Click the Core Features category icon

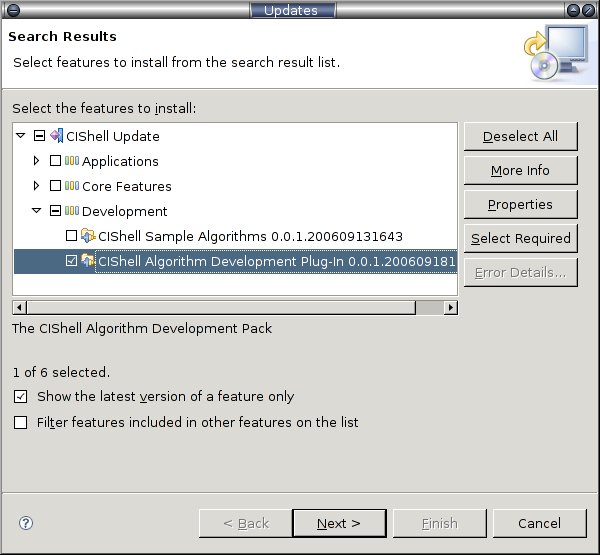72,186
